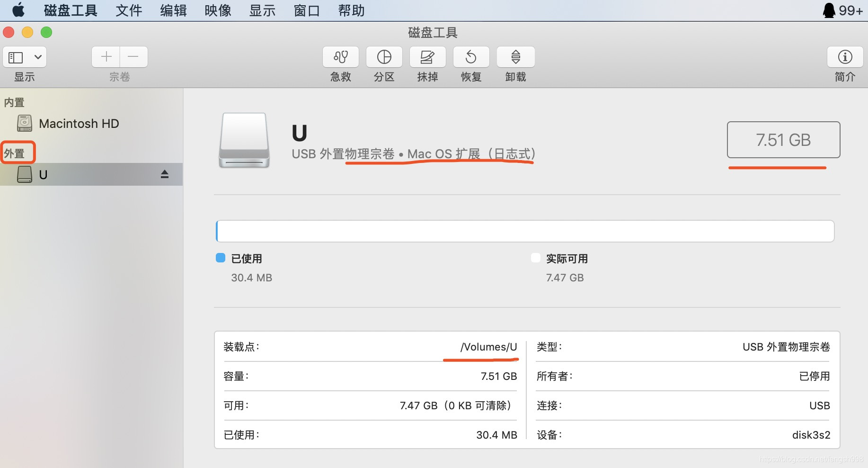The width and height of the screenshot is (868, 468).
Task: Click the 7.47 GB value under 实际可用
Action: (x=565, y=278)
